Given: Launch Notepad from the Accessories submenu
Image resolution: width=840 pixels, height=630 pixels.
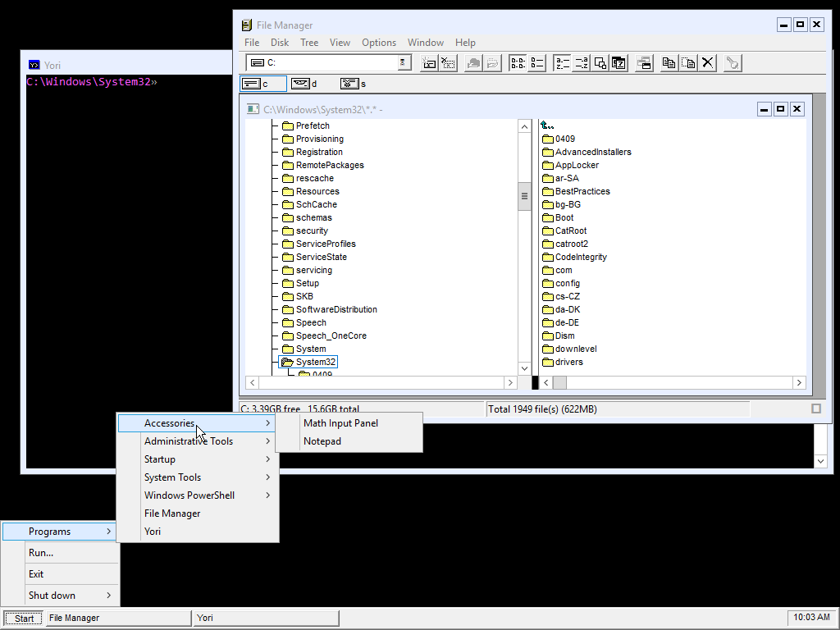Looking at the screenshot, I should point(322,441).
